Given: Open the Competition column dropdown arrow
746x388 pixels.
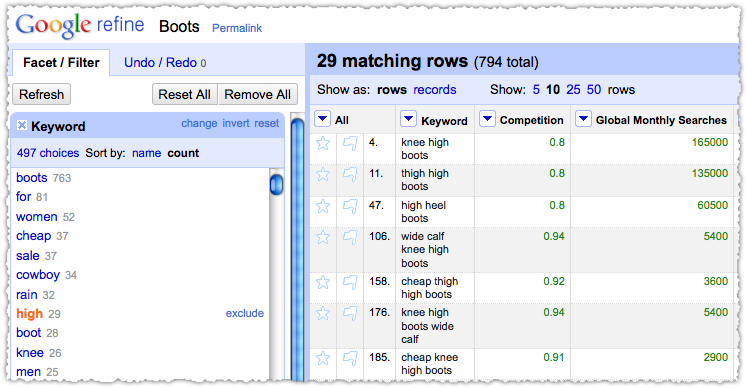Looking at the screenshot, I should 487,119.
